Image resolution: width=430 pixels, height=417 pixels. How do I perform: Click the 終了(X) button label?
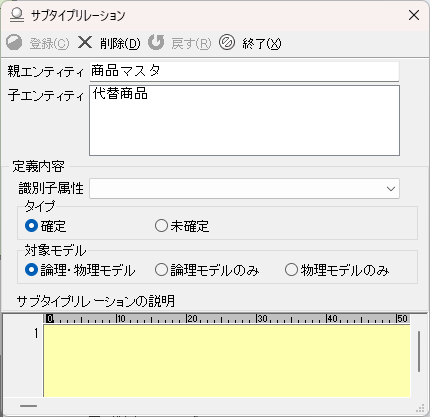pos(262,43)
